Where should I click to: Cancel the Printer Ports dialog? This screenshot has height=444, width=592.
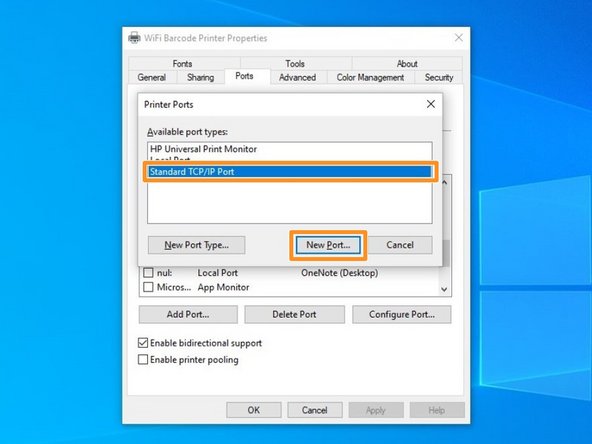(x=400, y=245)
